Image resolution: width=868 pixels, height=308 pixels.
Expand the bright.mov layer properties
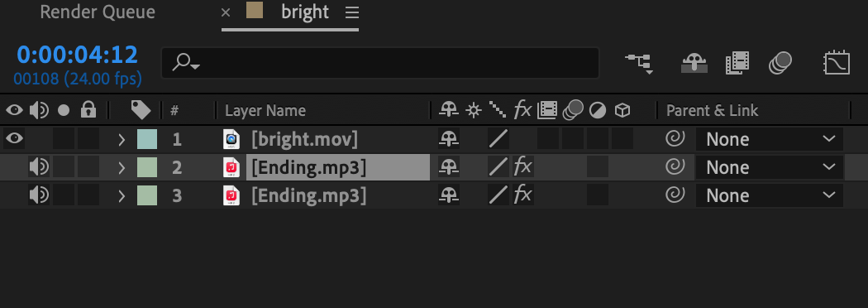click(x=122, y=139)
